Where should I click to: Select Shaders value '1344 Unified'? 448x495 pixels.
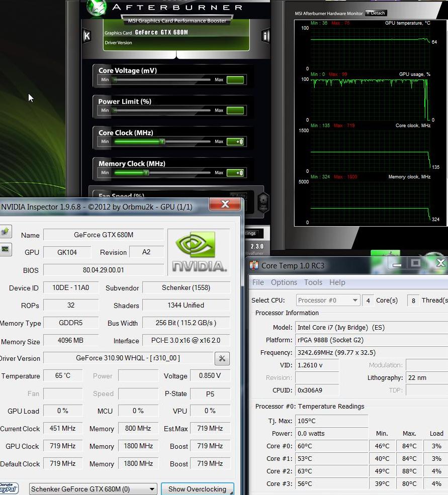click(x=186, y=305)
